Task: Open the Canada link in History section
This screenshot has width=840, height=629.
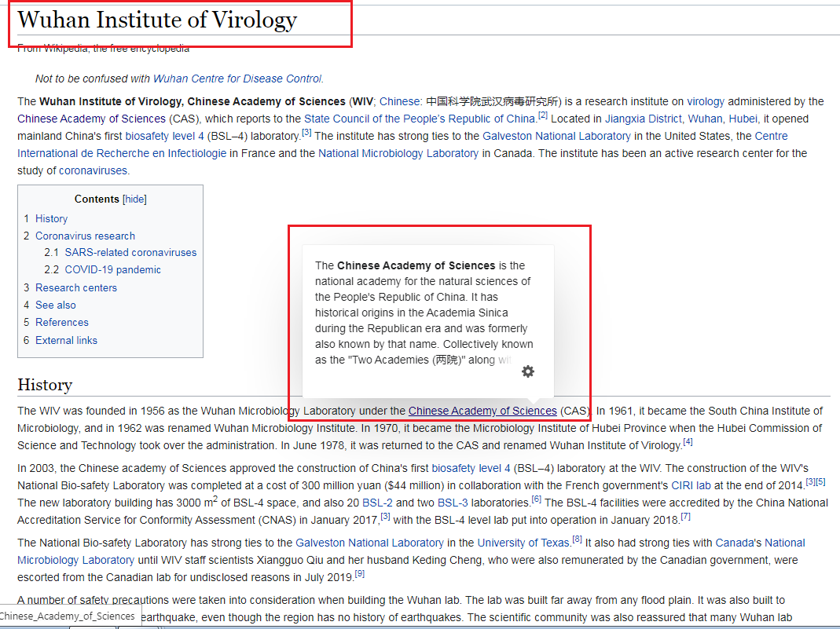Action: point(735,543)
